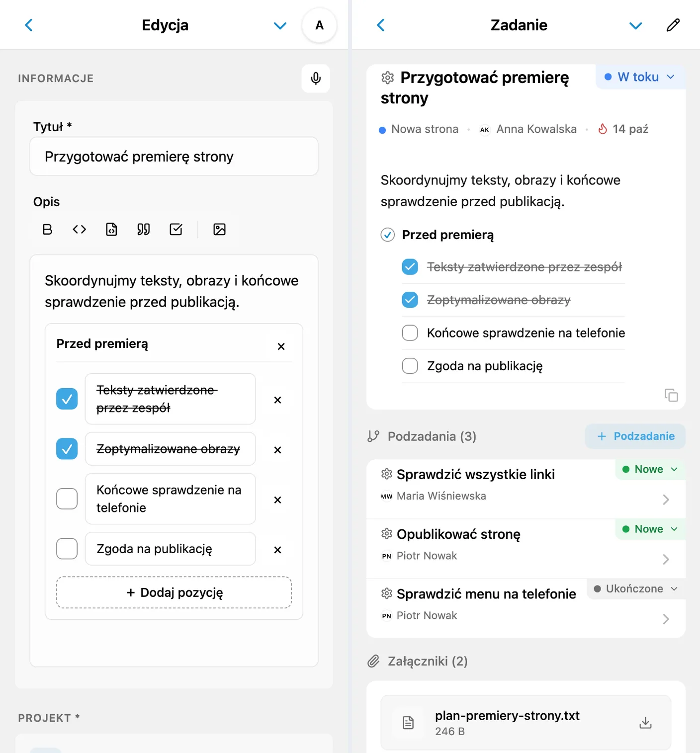
Task: Change Ukończone status of subtask
Action: pyautogui.click(x=636, y=588)
